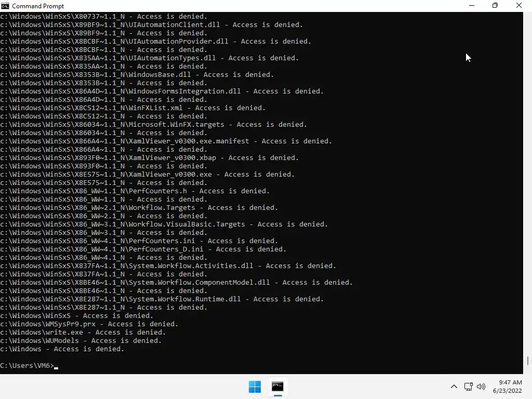Click the C:\Users\VM6> prompt line
The height and width of the screenshot is (399, 532).
click(29, 366)
